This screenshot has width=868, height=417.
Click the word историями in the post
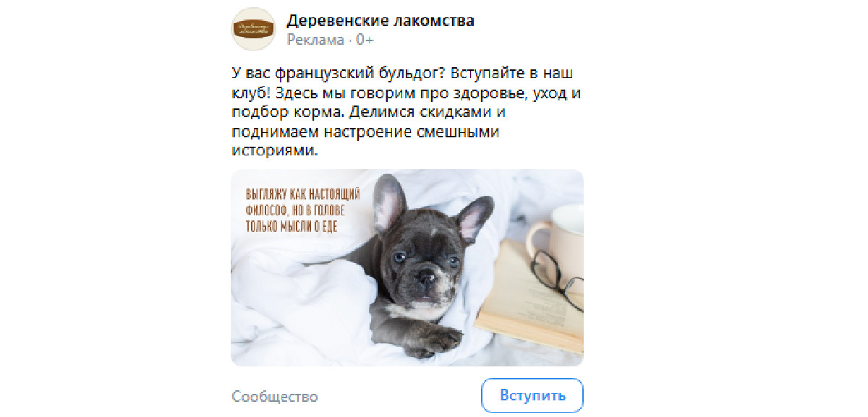click(275, 152)
